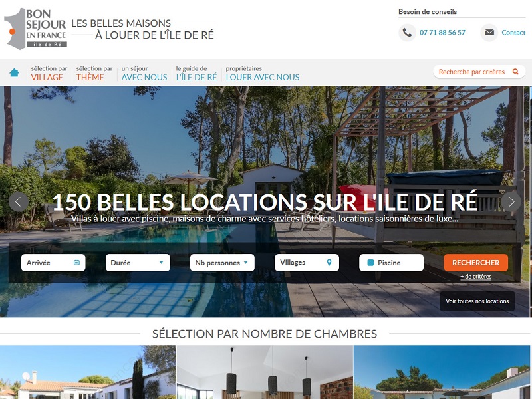Open the Villages selector
532x399 pixels.
tap(307, 263)
